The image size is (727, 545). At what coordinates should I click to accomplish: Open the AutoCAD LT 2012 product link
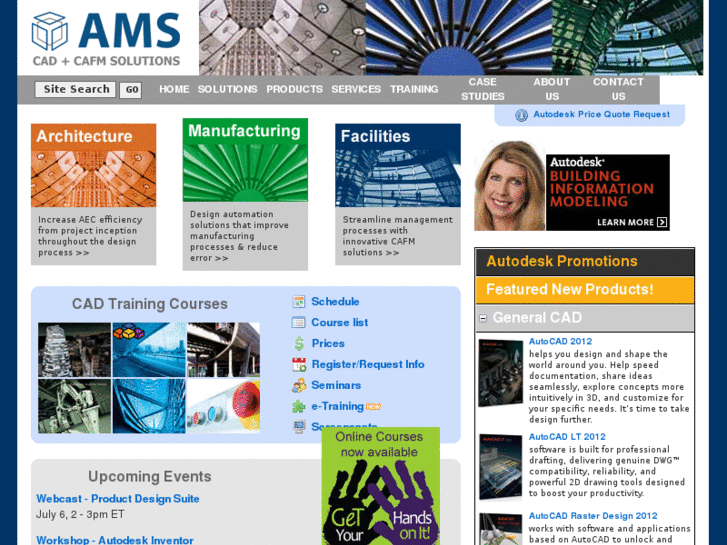click(567, 437)
